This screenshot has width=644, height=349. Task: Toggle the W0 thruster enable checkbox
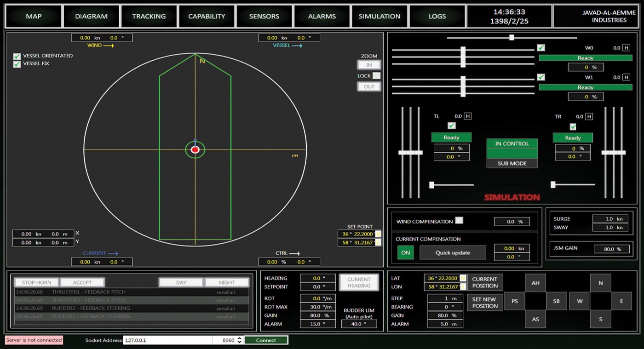click(541, 48)
